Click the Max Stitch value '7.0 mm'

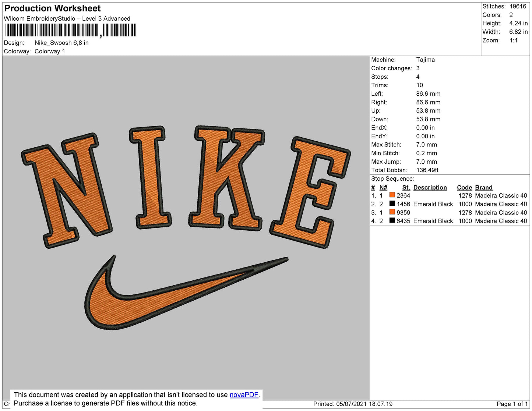click(x=426, y=145)
